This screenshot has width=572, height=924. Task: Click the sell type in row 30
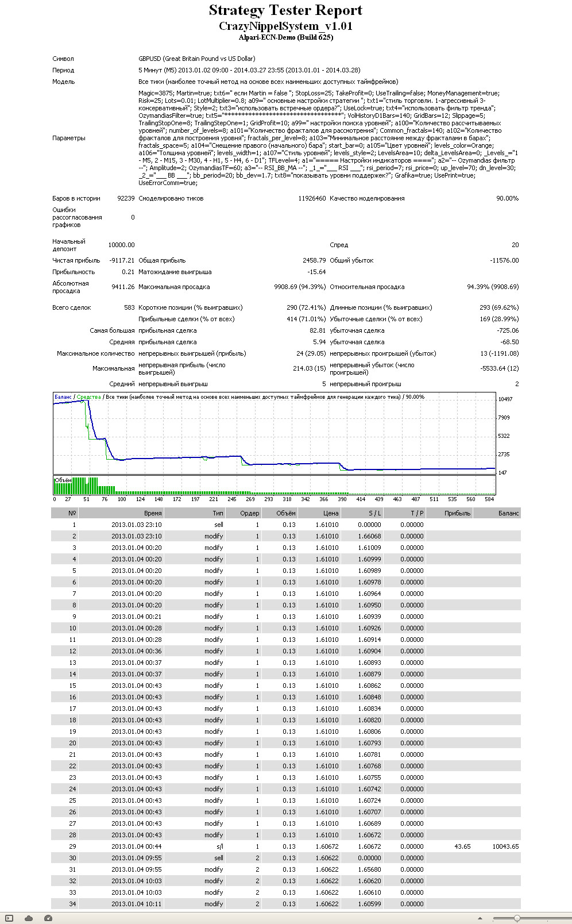(218, 858)
